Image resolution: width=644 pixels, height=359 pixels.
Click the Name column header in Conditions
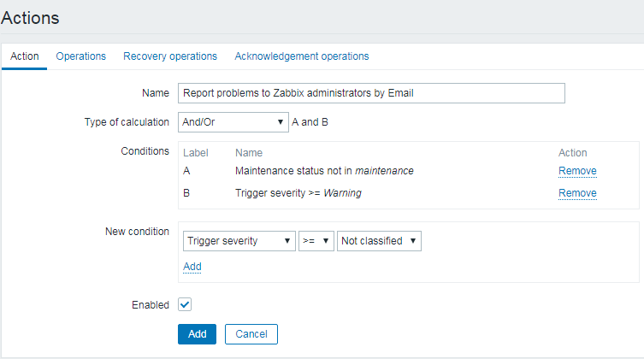pyautogui.click(x=249, y=153)
